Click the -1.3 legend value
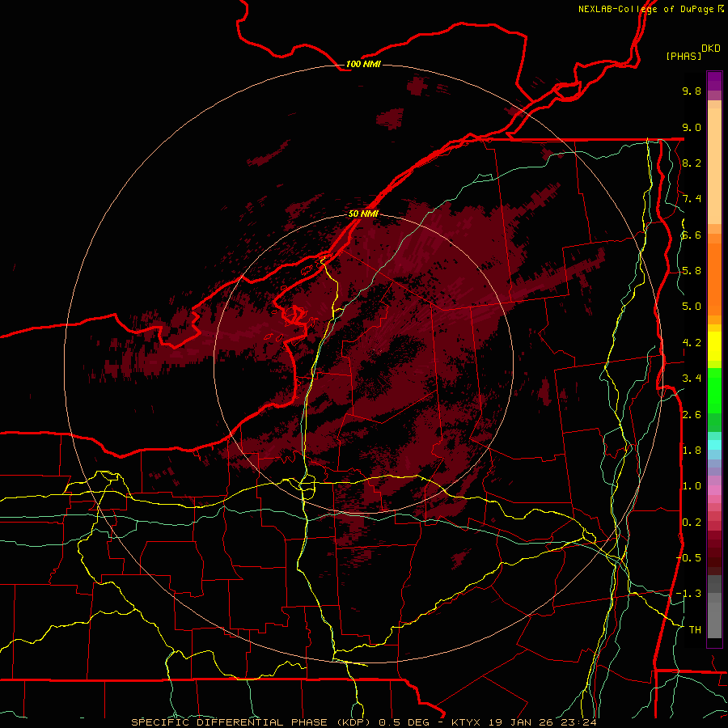 pos(689,594)
